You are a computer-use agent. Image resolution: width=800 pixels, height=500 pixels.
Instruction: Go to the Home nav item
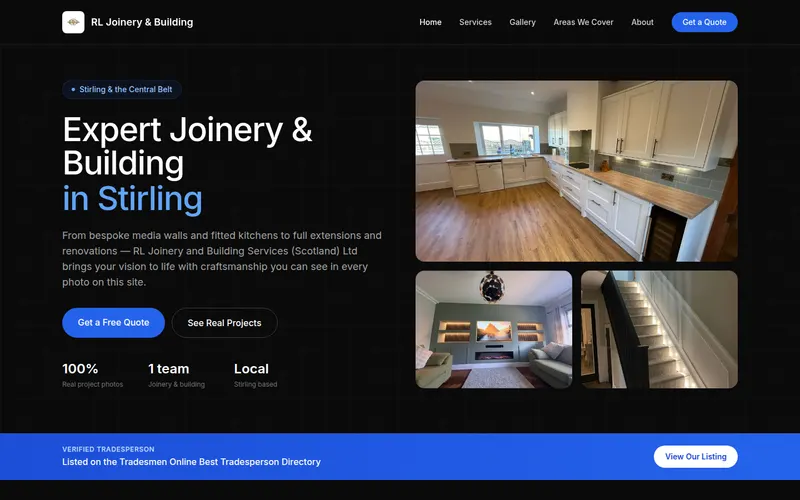click(430, 22)
